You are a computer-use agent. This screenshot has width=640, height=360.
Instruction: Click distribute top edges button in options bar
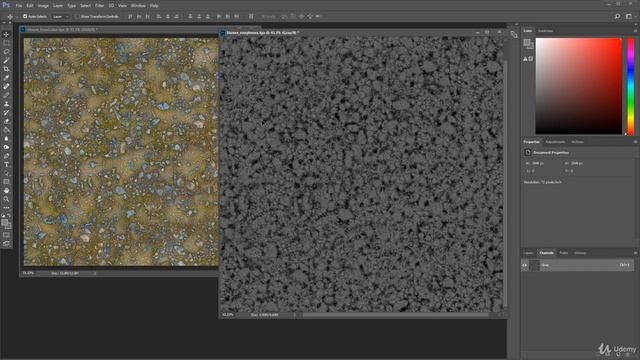tap(190, 16)
